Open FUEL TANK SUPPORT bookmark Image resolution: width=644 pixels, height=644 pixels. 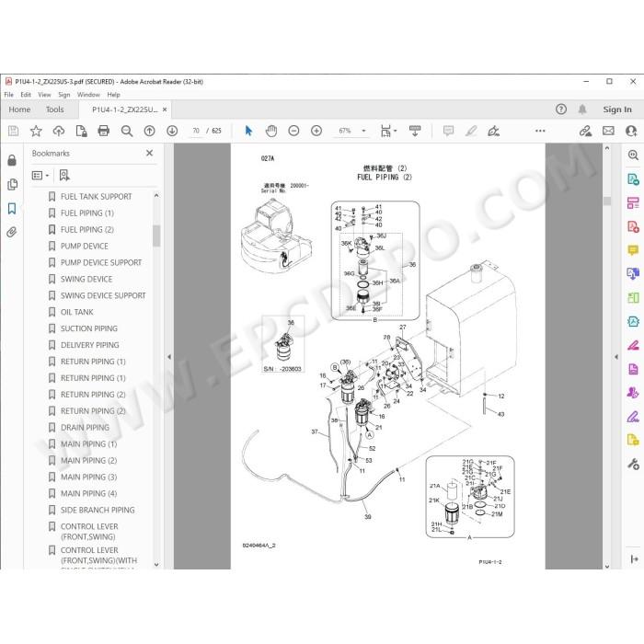coord(96,197)
